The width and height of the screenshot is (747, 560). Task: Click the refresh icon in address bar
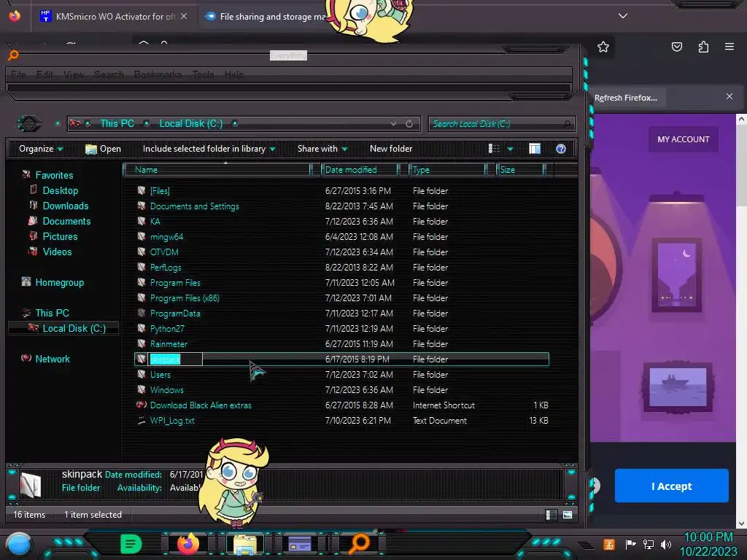409,124
